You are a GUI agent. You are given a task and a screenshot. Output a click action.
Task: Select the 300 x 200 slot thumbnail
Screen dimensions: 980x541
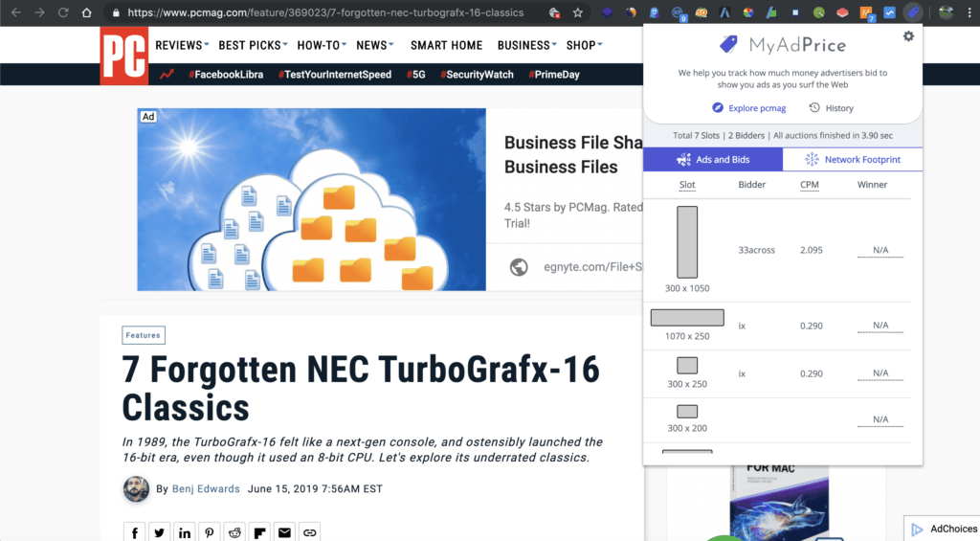point(687,412)
